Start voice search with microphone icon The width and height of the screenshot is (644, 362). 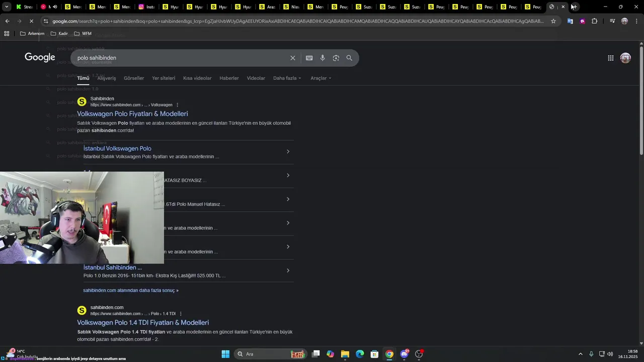tap(323, 58)
